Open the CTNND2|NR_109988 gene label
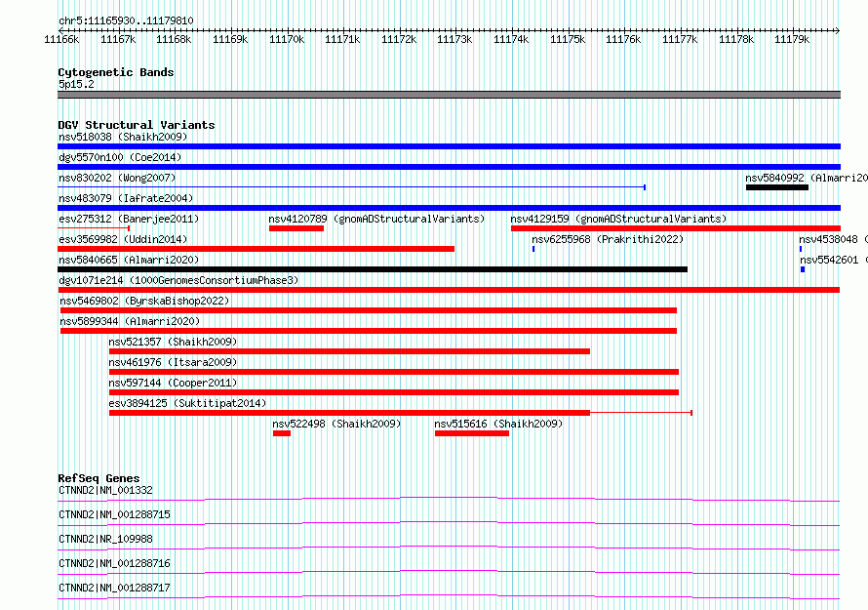The height and width of the screenshot is (610, 868). click(x=105, y=539)
